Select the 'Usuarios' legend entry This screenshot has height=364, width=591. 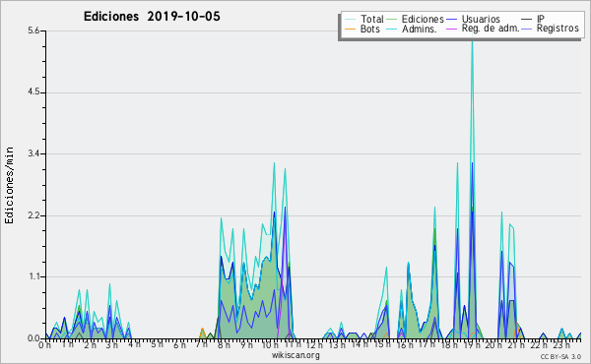pyautogui.click(x=473, y=19)
